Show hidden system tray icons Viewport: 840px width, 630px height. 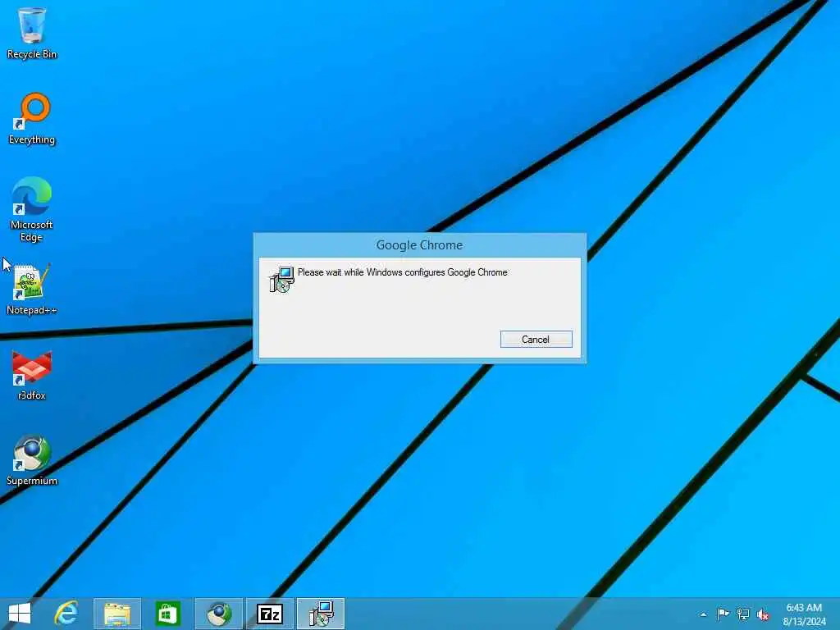click(703, 614)
